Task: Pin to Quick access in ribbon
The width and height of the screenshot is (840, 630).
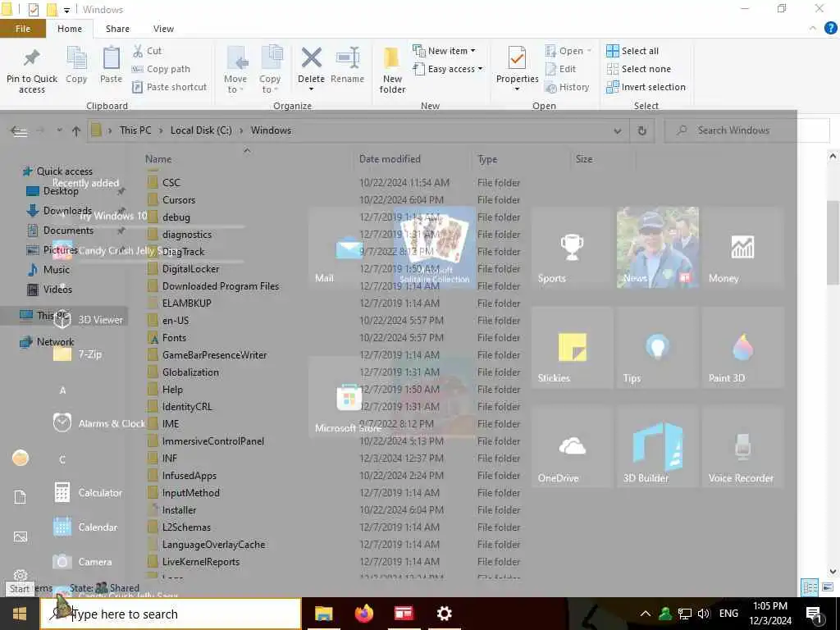Action: 32,71
